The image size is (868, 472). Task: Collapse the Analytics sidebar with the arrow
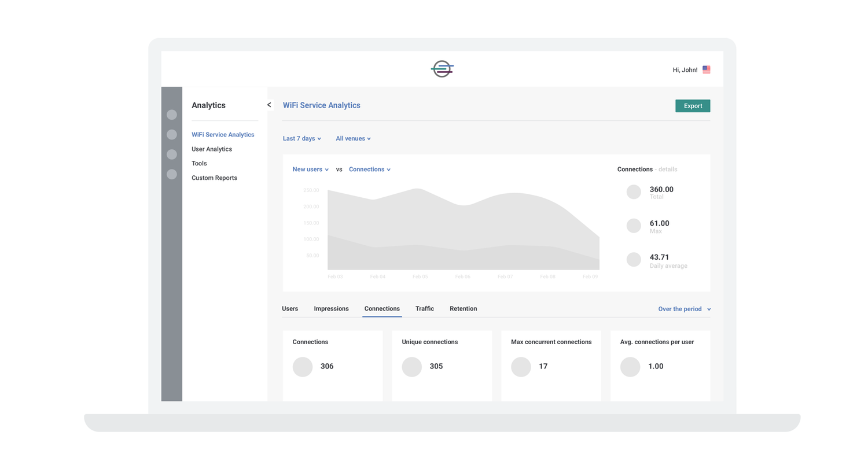pyautogui.click(x=269, y=105)
